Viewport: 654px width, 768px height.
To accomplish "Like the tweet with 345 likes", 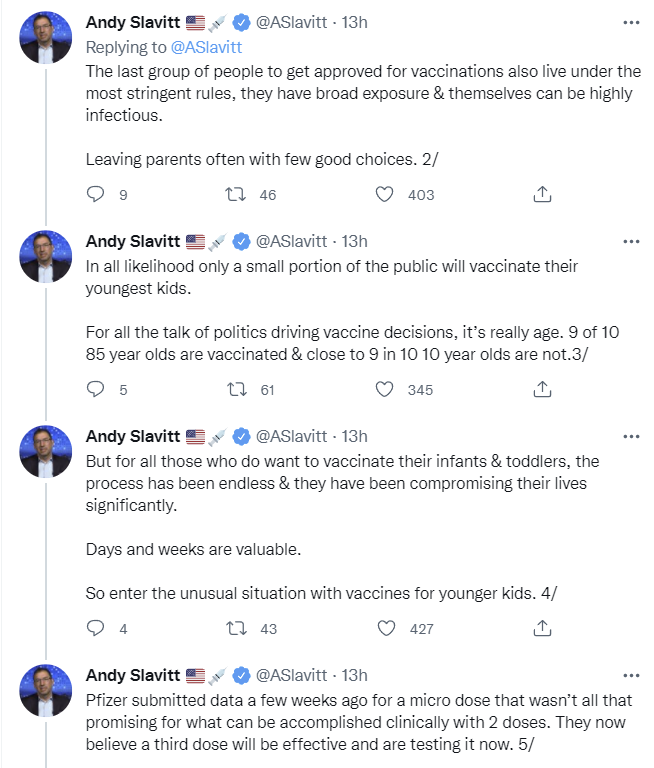I will 384,389.
